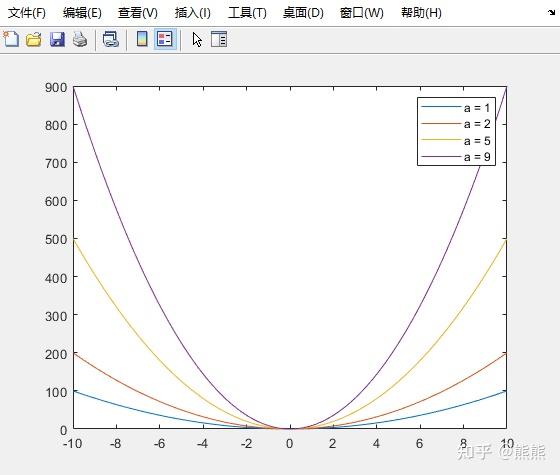Image resolution: width=560 pixels, height=475 pixels.
Task: Expand the 工具(T) menu
Action: tap(247, 13)
